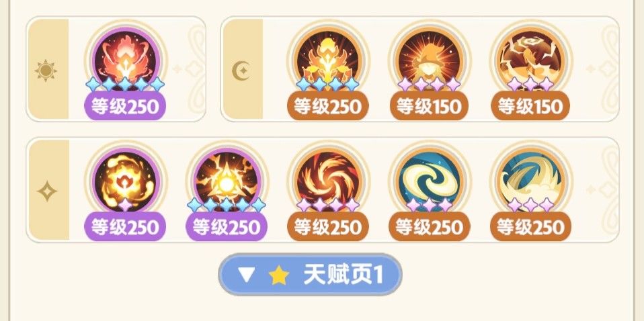Switch to the sun category tab
This screenshot has height=321, width=644.
(47, 69)
